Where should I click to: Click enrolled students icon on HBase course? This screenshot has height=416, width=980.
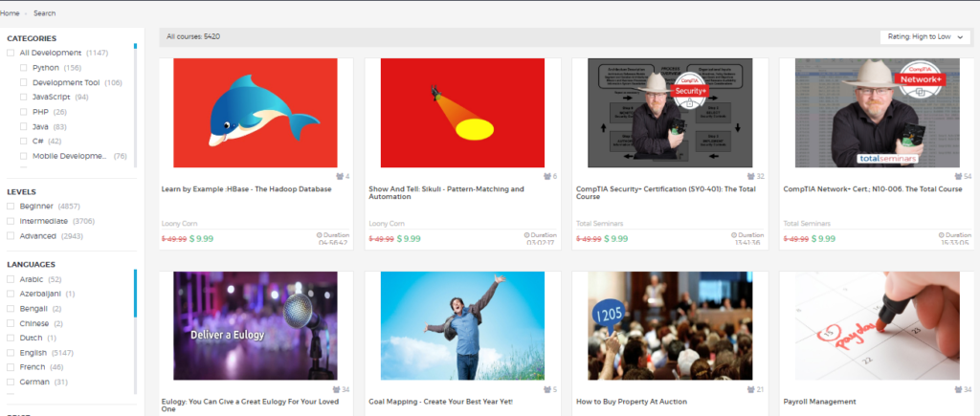(340, 177)
